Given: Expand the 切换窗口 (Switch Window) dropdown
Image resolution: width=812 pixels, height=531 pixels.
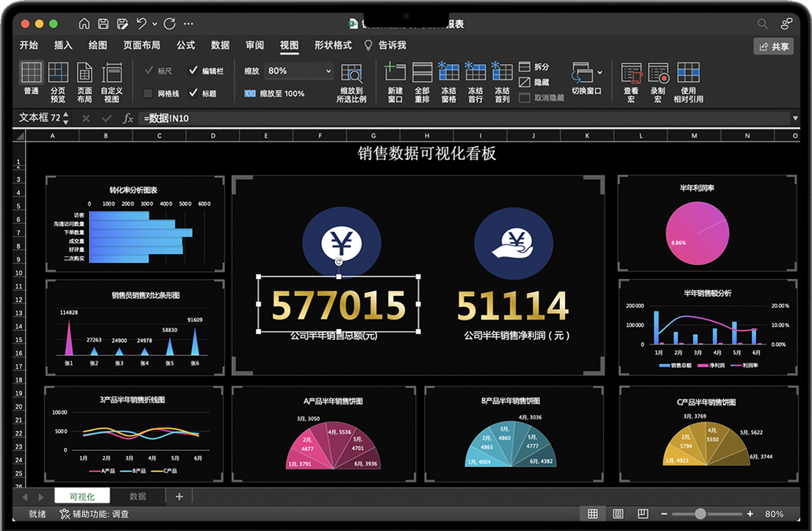Looking at the screenshot, I should click(600, 72).
